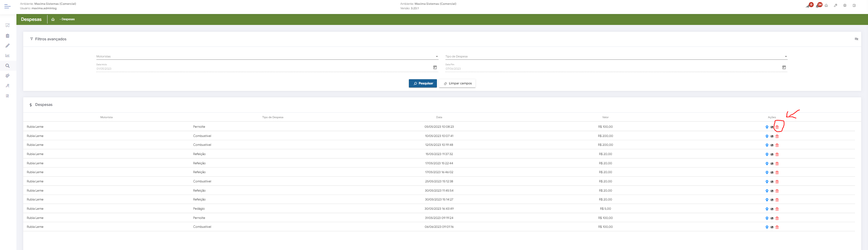The height and width of the screenshot is (250, 868).
Task: Click the Pesquisar button
Action: (x=423, y=83)
